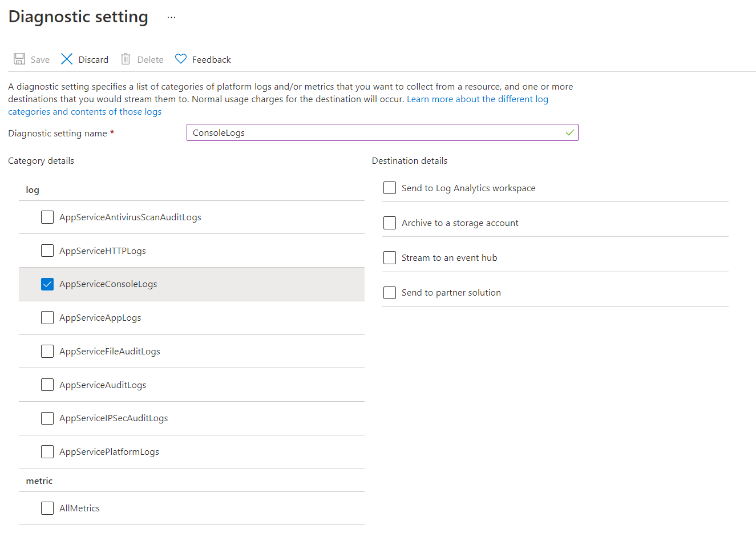Open the ellipsis more options menu
This screenshot has width=756, height=549.
coord(171,17)
